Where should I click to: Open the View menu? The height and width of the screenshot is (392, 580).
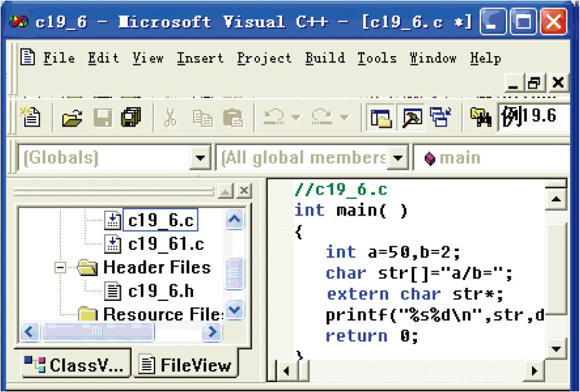148,58
